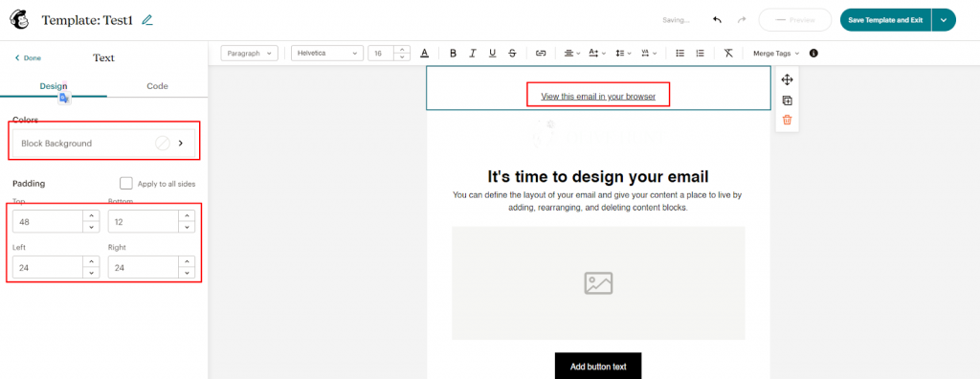Apply italic formatting
Screen dimensions: 980x379
[x=473, y=54]
